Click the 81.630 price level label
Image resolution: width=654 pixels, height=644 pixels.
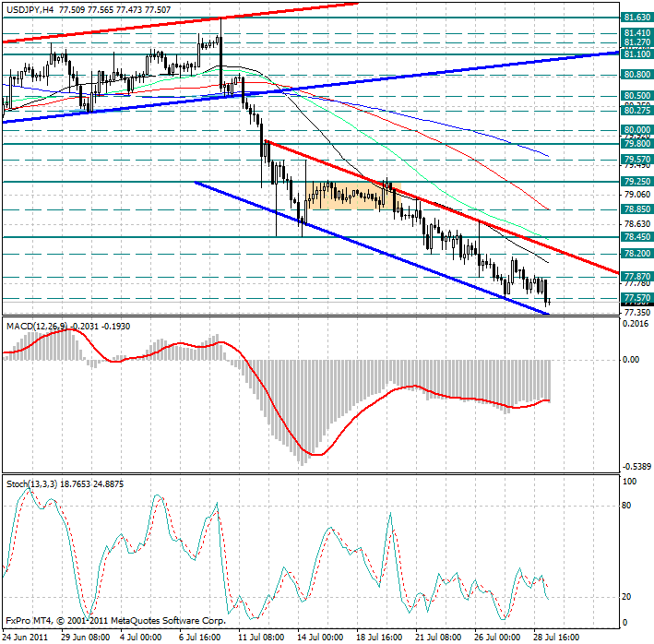point(636,17)
